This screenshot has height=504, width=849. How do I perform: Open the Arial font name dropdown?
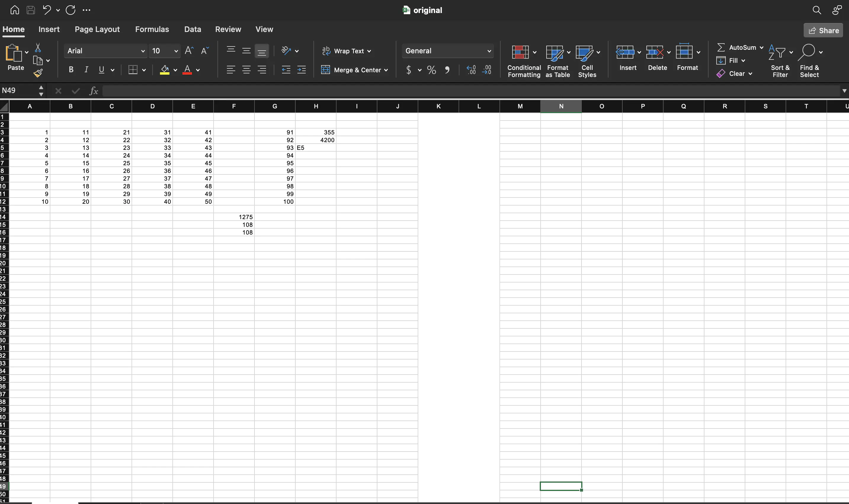coord(143,51)
